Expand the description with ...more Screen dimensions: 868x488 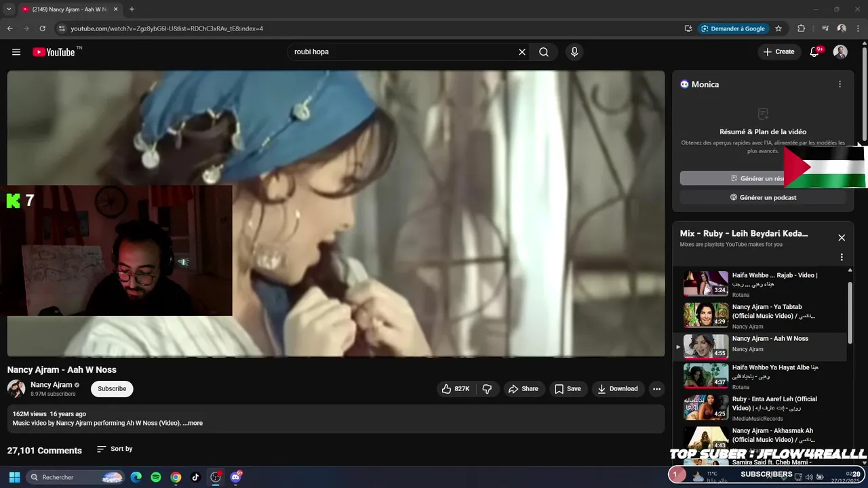click(193, 423)
